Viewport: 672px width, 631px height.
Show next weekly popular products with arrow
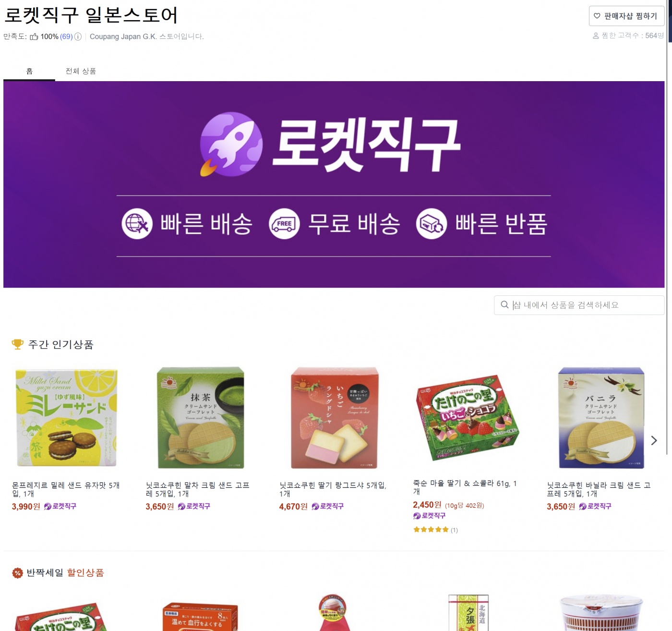tap(654, 440)
